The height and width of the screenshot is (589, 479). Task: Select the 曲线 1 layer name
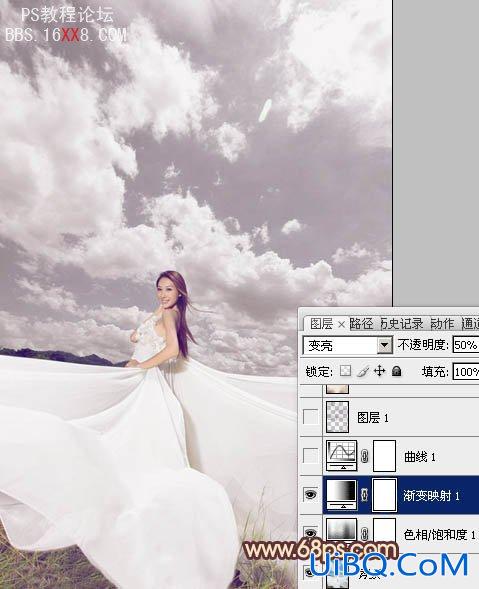click(x=420, y=457)
